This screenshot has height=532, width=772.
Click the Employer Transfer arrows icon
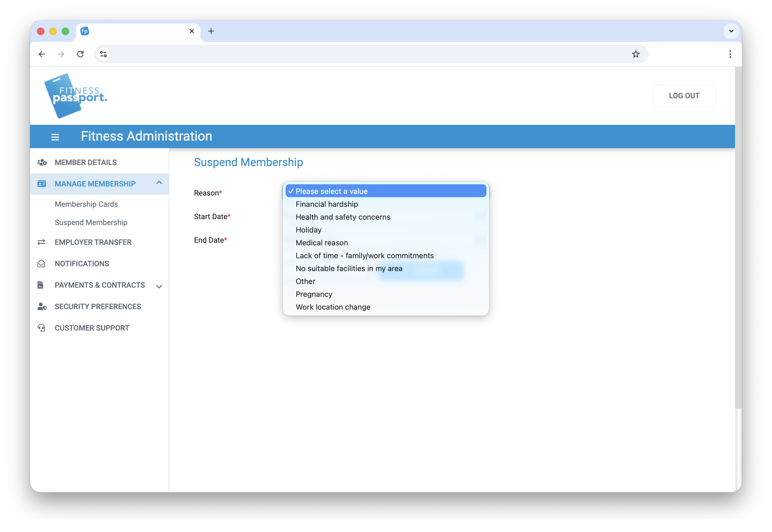coord(41,242)
